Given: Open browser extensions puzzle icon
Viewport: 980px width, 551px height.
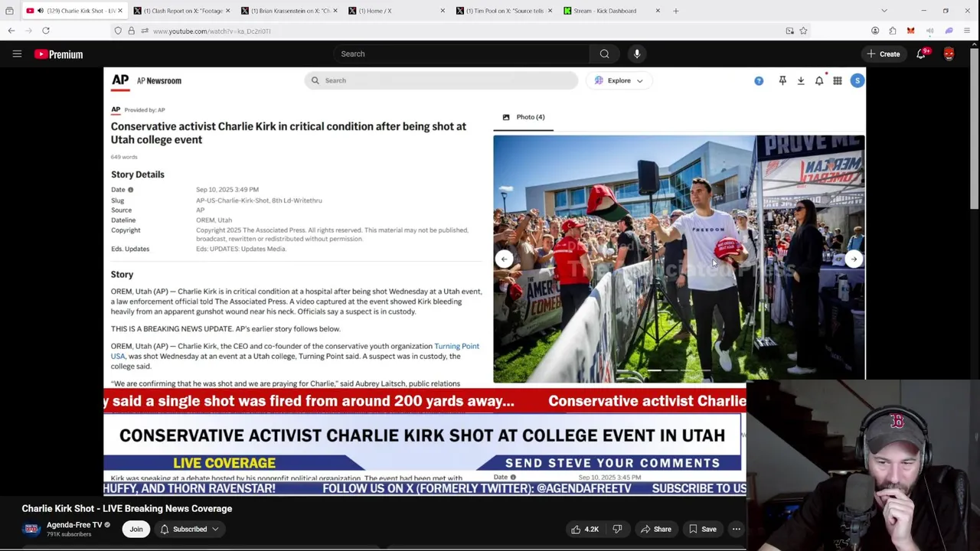Looking at the screenshot, I should click(x=893, y=31).
